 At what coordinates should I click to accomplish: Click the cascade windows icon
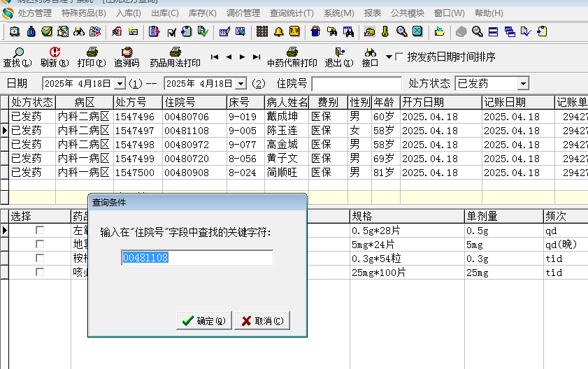[x=510, y=32]
